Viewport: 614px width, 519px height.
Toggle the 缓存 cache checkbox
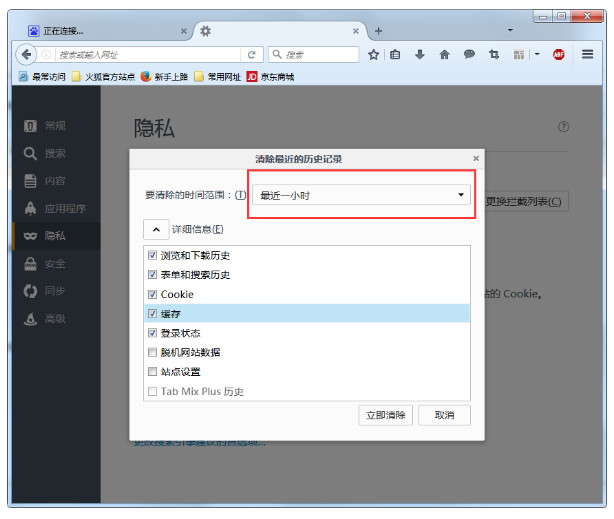152,313
